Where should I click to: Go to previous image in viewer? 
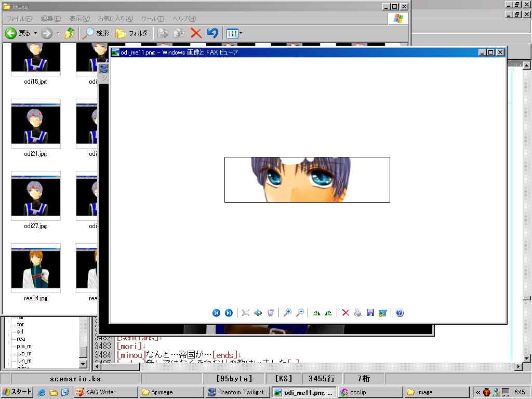[216, 313]
